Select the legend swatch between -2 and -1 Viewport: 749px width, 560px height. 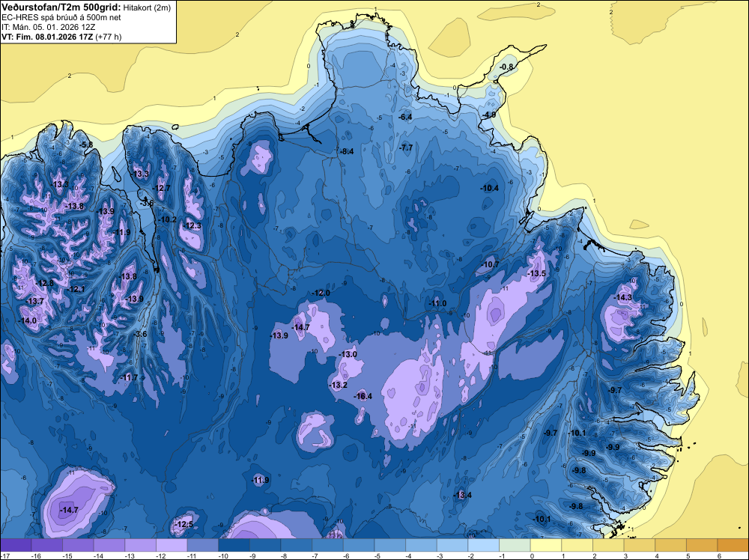pos(483,545)
